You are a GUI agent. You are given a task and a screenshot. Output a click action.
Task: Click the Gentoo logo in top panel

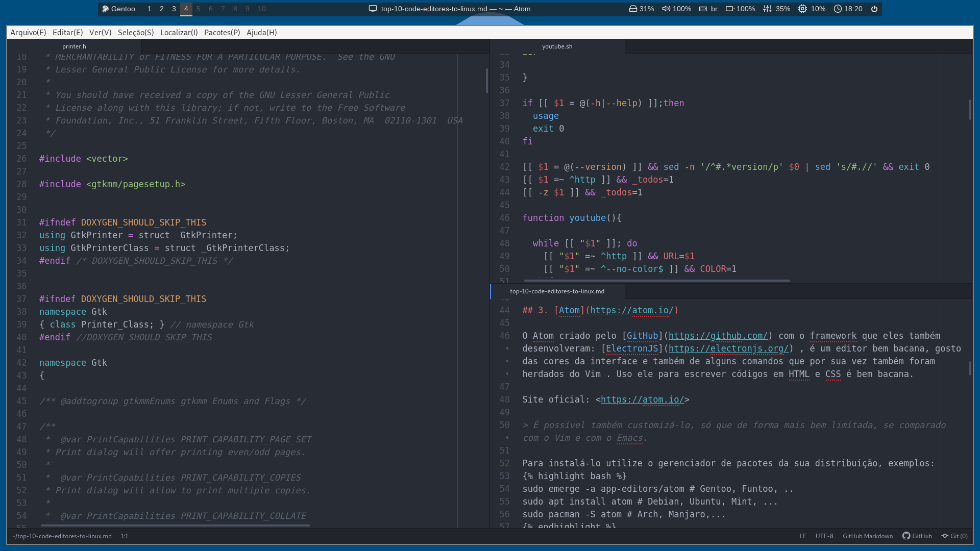click(x=105, y=9)
